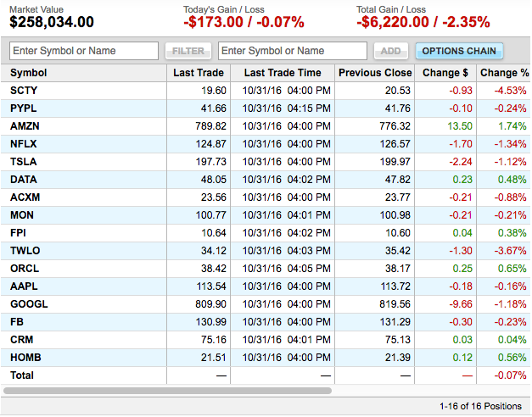
Task: Sort by Change % column header
Action: point(505,73)
